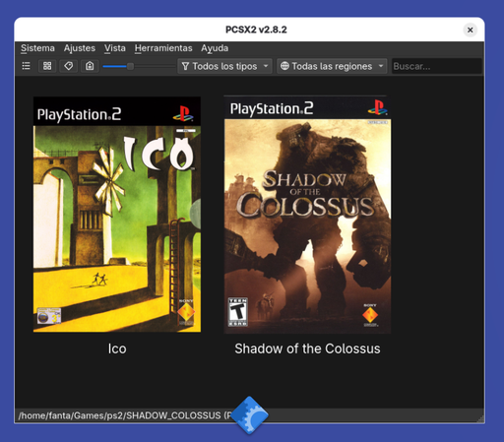Switch to game list view
The image size is (504, 442).
point(26,66)
